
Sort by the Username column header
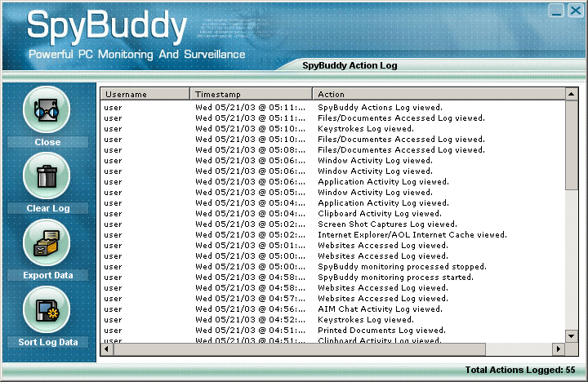[x=145, y=95]
